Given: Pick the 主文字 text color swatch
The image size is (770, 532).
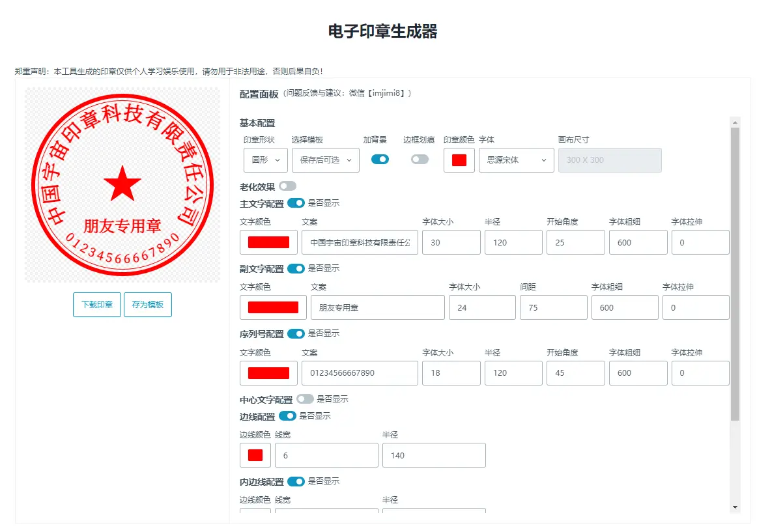Looking at the screenshot, I should (268, 242).
